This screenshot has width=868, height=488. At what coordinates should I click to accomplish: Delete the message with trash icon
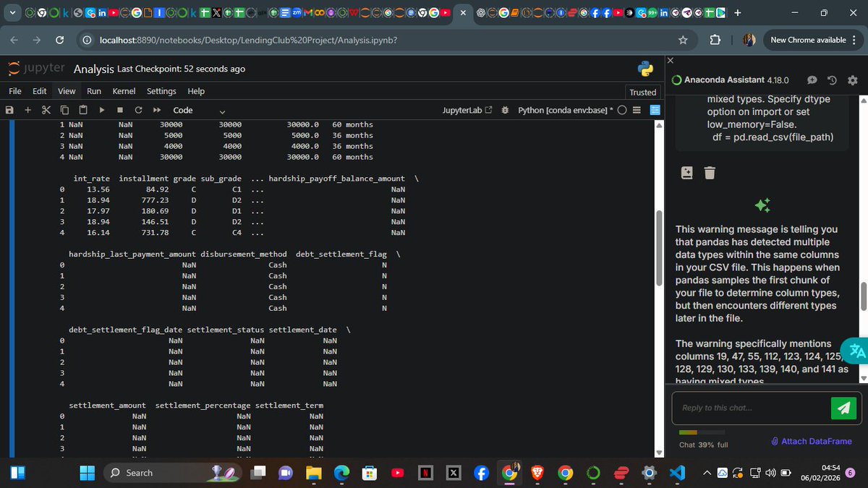(710, 172)
